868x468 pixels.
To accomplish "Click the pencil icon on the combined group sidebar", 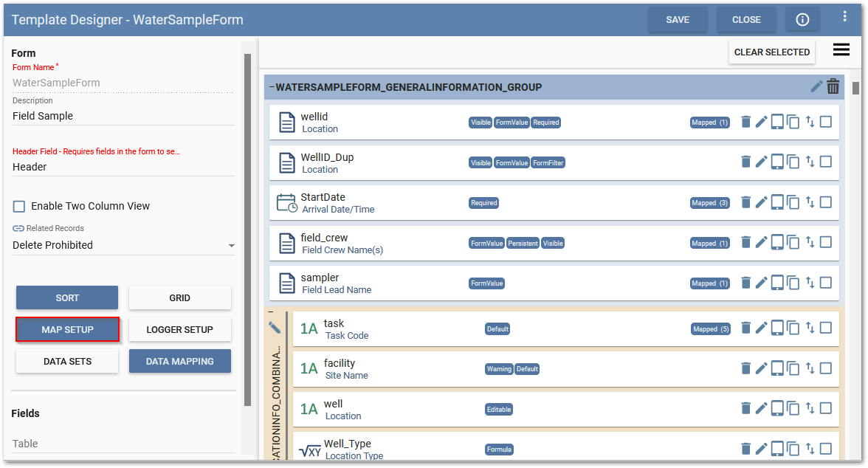I will (x=275, y=327).
